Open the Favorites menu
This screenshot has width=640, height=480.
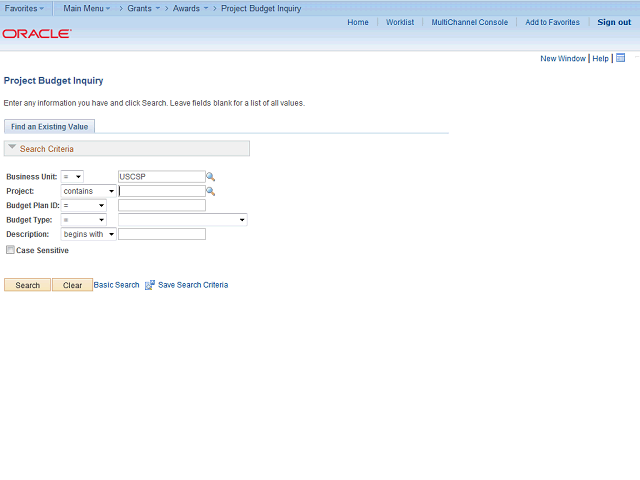pos(24,8)
